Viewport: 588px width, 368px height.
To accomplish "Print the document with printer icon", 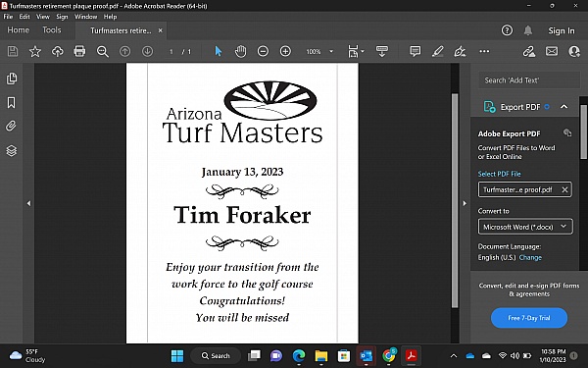I will coord(79,51).
